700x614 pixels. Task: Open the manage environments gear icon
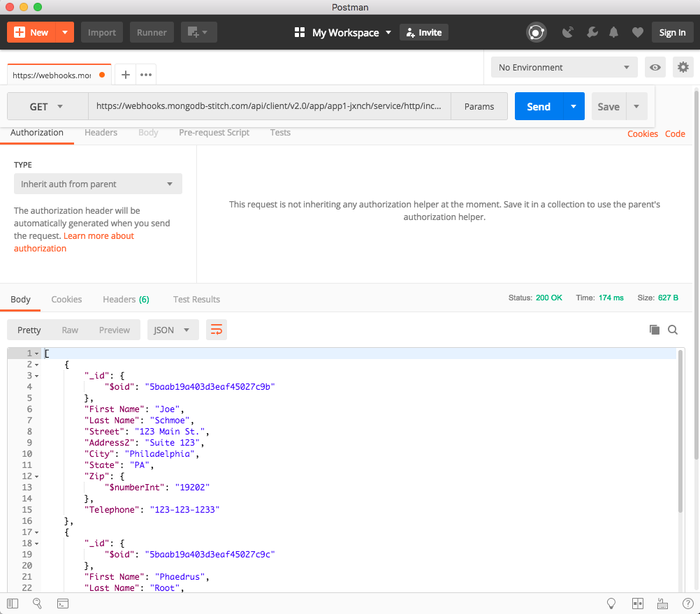(x=683, y=67)
